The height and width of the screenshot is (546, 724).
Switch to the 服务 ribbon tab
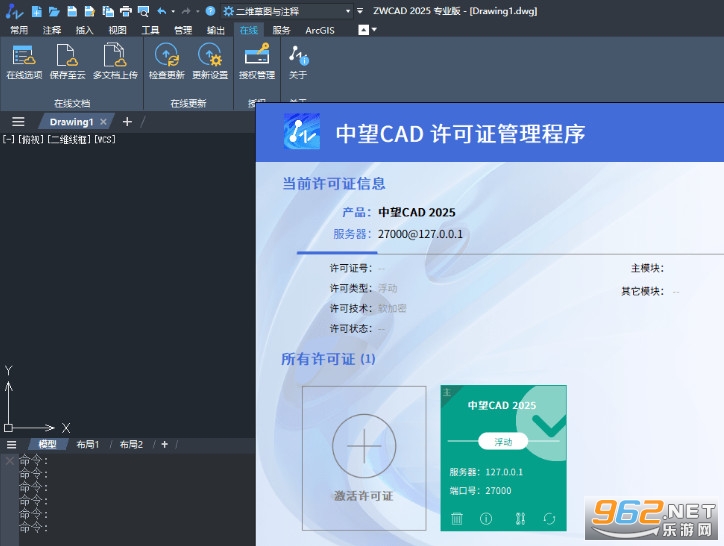(x=281, y=30)
